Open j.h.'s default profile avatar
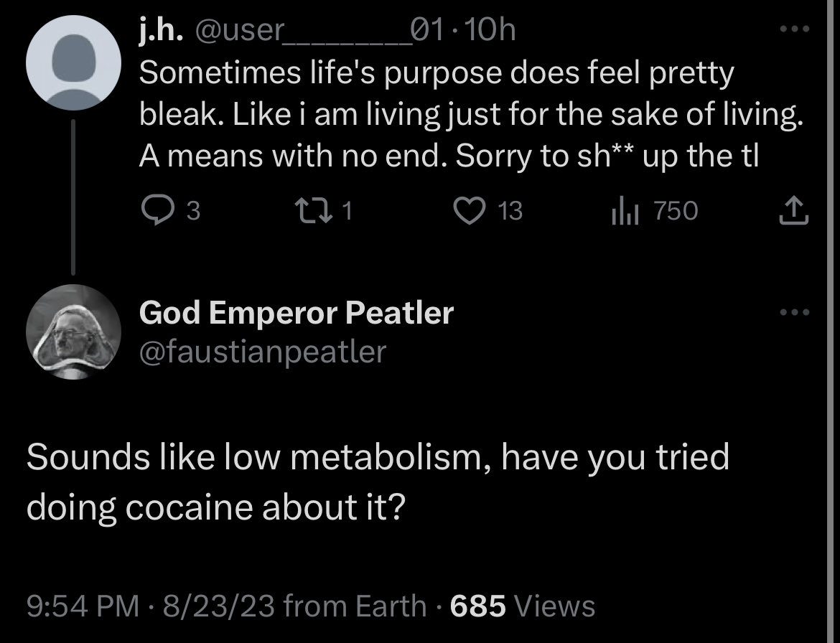The image size is (840, 643). tap(73, 64)
